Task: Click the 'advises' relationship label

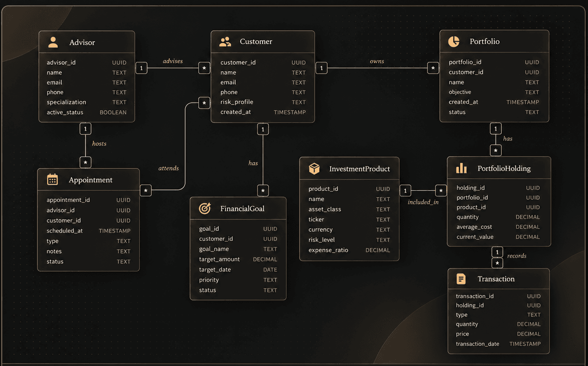Action: [173, 61]
